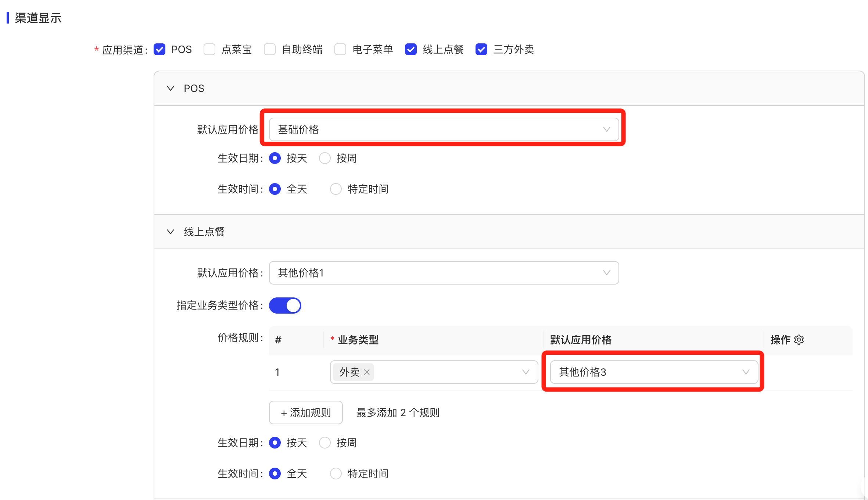This screenshot has width=868, height=500.
Task: Check the 自助终端 checkbox
Action: pos(270,49)
